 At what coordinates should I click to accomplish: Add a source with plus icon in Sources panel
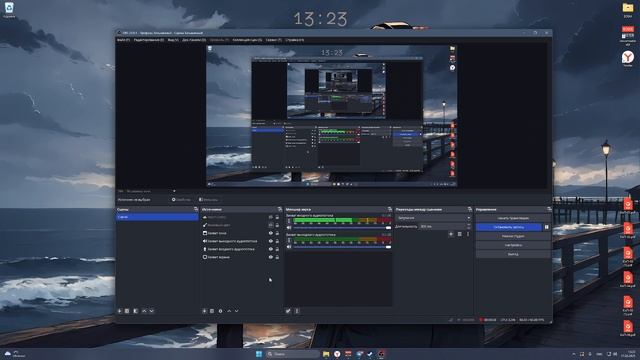pos(204,311)
